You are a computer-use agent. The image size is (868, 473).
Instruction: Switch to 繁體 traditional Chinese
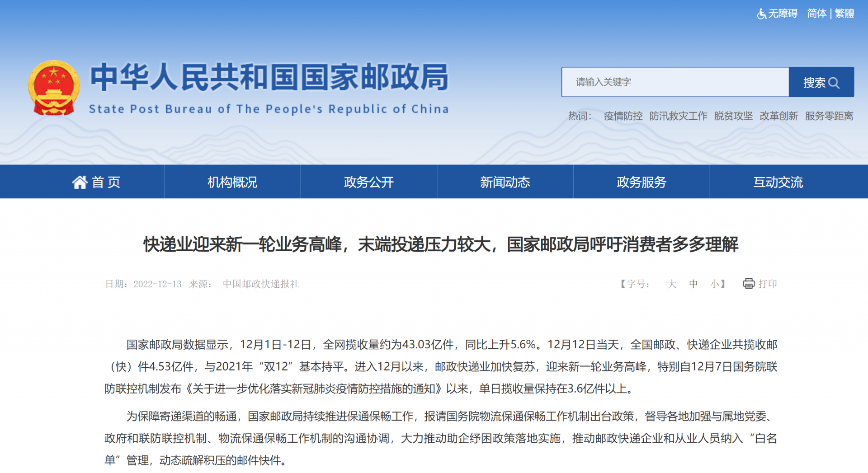(844, 14)
